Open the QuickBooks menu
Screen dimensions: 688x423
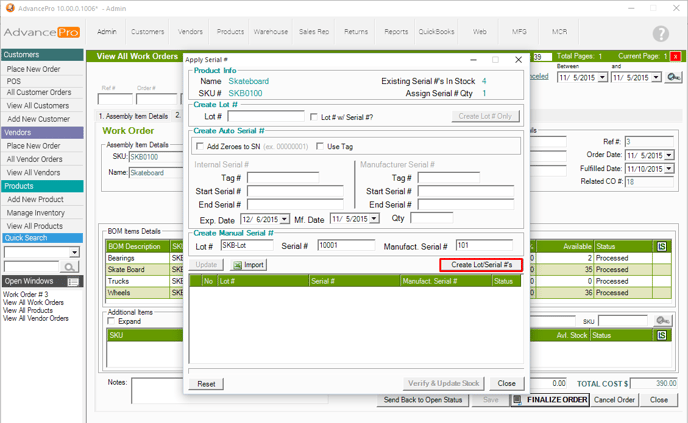pyautogui.click(x=436, y=32)
